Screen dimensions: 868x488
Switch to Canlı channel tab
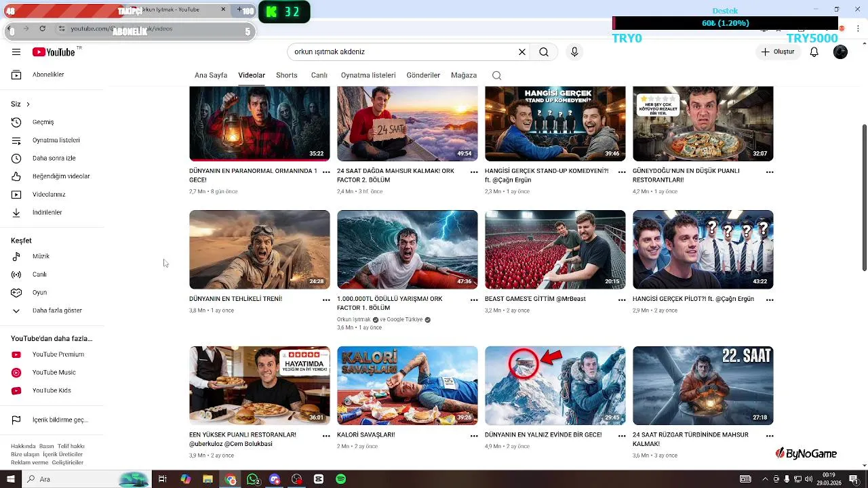(x=319, y=75)
